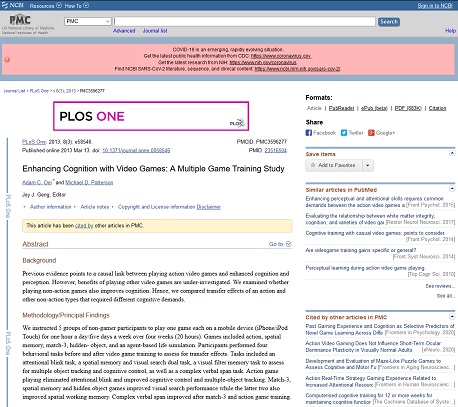Click Sign in to NCBI

coord(435,6)
